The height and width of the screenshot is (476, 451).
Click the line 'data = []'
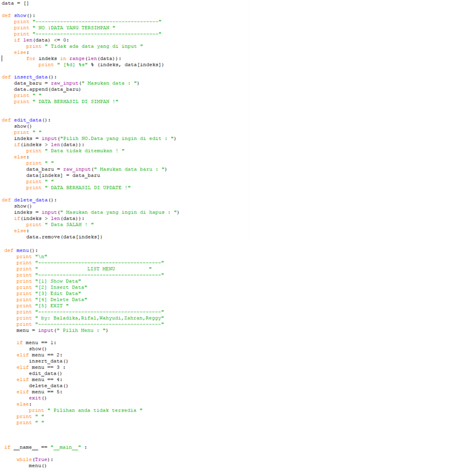[x=15, y=3]
